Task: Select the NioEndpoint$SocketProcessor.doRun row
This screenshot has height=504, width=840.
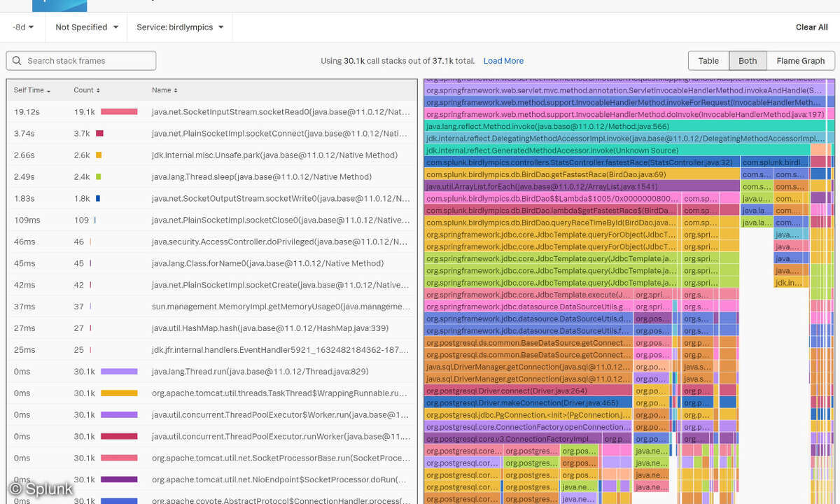Action: 212,480
